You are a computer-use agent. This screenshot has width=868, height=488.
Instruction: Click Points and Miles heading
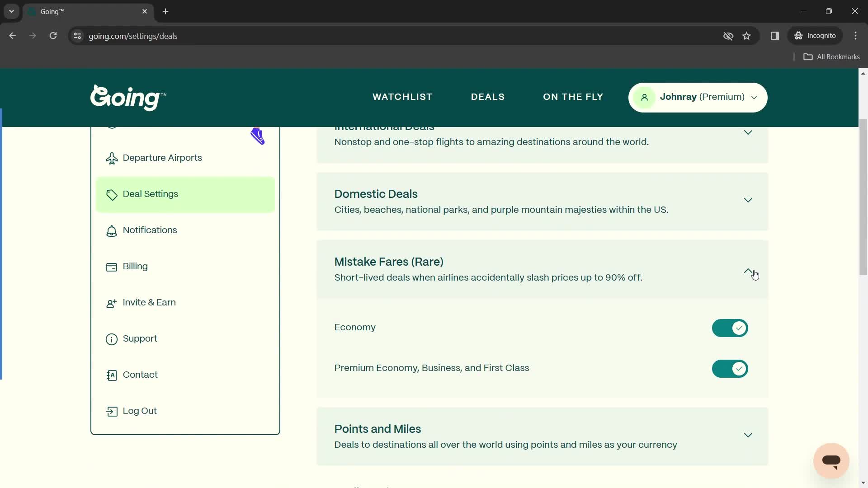point(377,429)
